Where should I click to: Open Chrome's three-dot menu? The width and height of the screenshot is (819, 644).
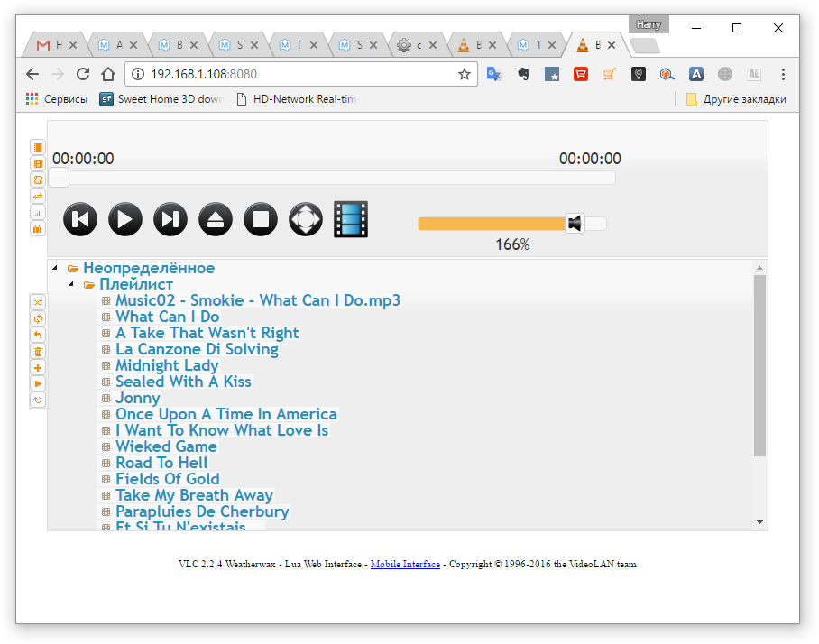coord(783,74)
